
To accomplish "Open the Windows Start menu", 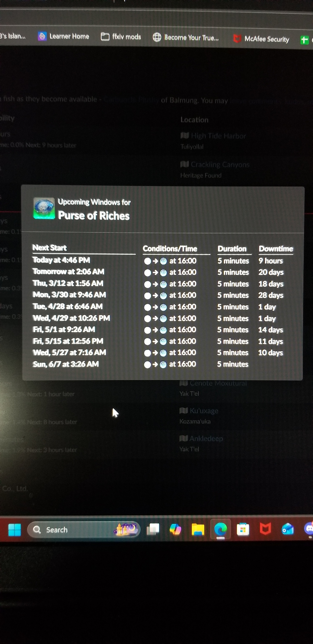I will tap(14, 530).
